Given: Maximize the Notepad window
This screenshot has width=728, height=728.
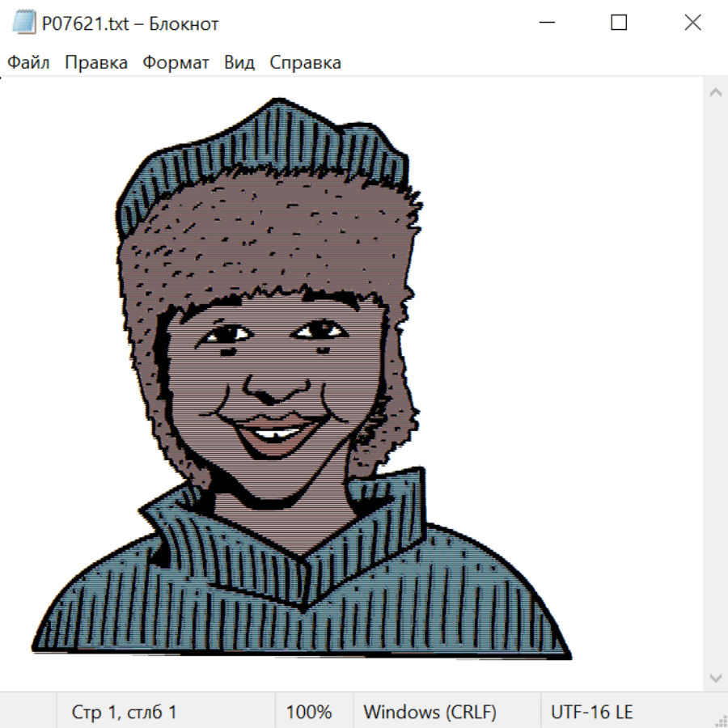Looking at the screenshot, I should click(619, 23).
